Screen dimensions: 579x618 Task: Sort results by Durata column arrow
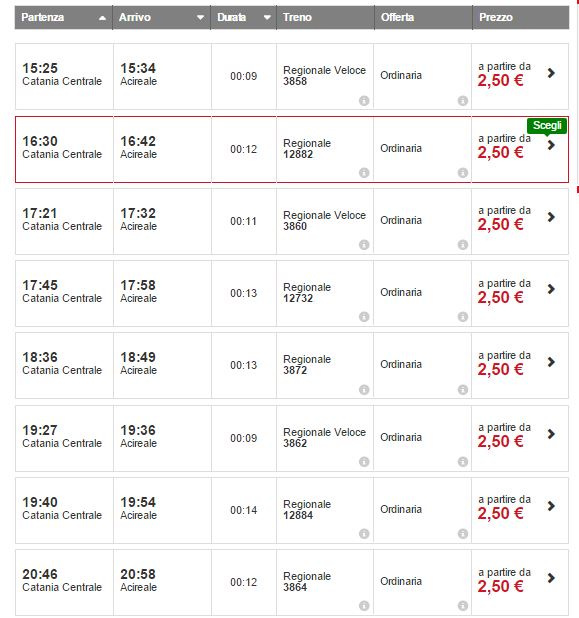coord(267,18)
